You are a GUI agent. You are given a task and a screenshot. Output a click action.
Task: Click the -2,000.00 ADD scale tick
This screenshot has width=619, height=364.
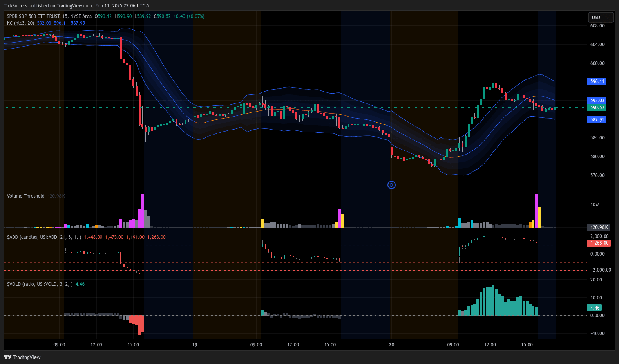click(x=601, y=270)
